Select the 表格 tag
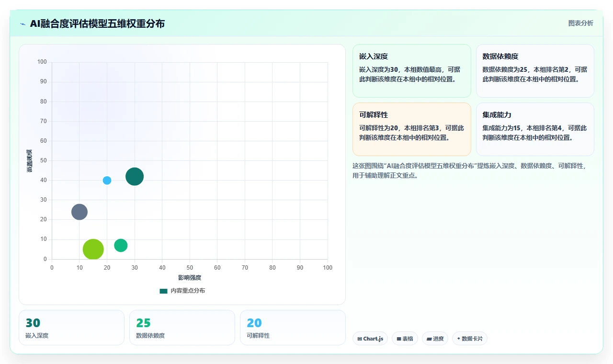613x364 pixels. click(405, 339)
